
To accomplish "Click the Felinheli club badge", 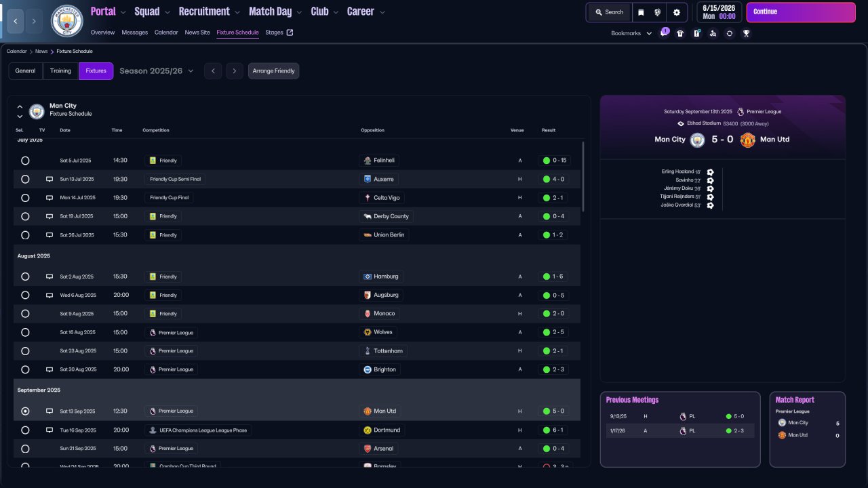I will tap(368, 161).
